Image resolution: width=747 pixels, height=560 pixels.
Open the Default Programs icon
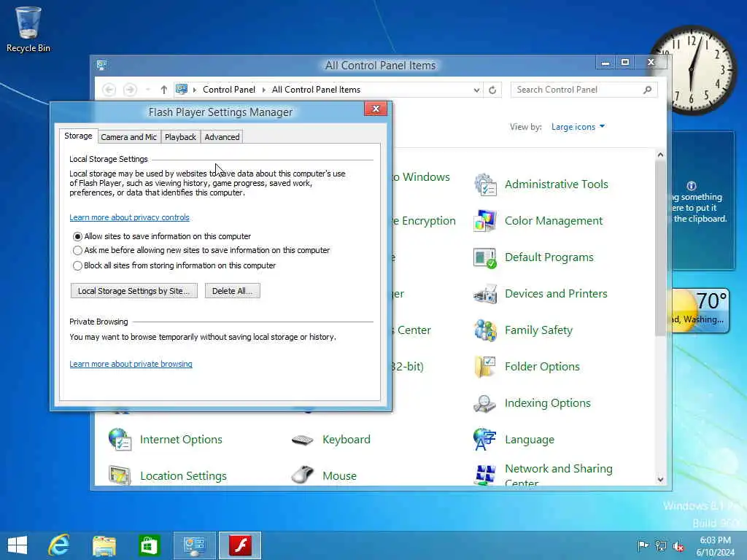[x=485, y=257]
